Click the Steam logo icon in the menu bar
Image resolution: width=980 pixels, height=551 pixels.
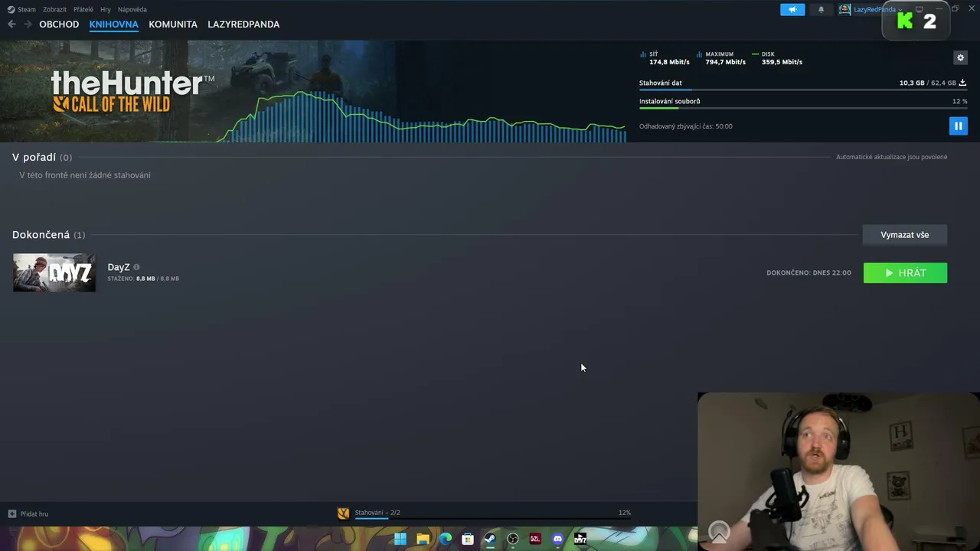point(11,9)
